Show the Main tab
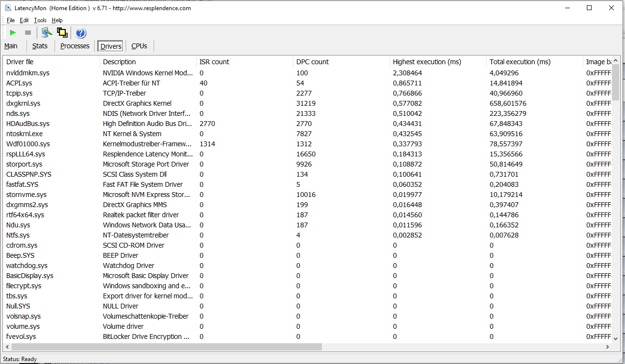The image size is (625, 364). click(11, 46)
